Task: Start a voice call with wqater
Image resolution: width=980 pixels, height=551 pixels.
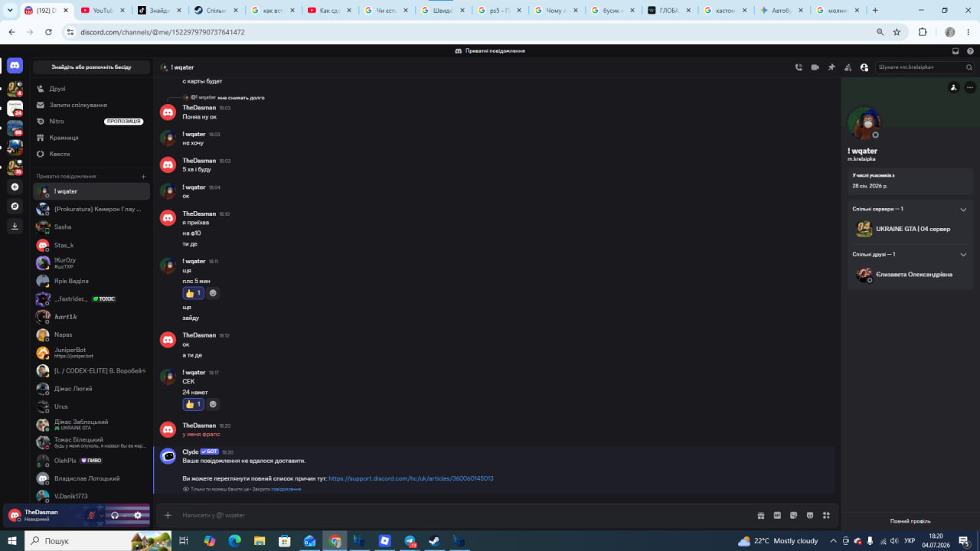Action: pyautogui.click(x=799, y=67)
